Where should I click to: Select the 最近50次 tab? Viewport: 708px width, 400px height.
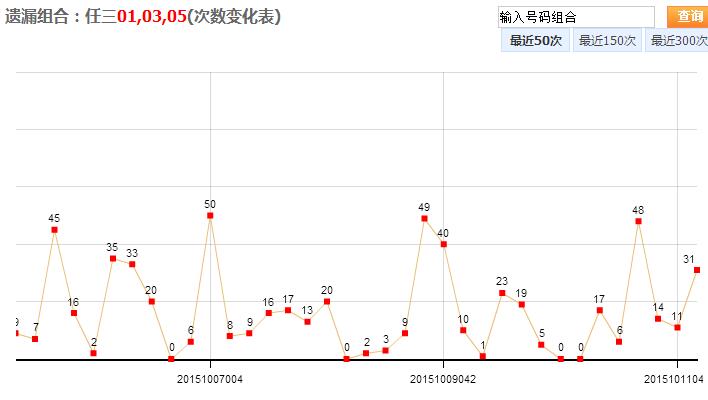point(536,41)
